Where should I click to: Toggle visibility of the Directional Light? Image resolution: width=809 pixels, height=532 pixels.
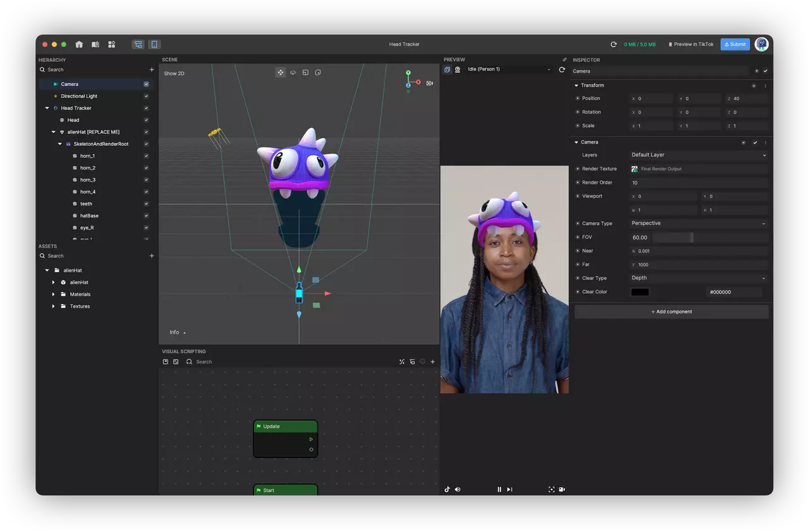[x=146, y=96]
